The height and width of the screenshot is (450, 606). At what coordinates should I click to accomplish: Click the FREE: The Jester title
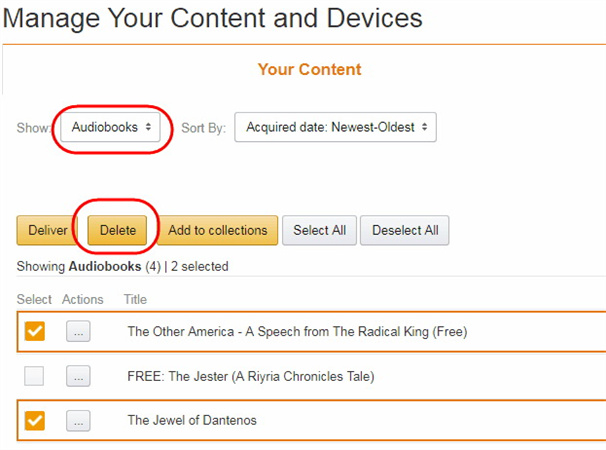point(250,376)
